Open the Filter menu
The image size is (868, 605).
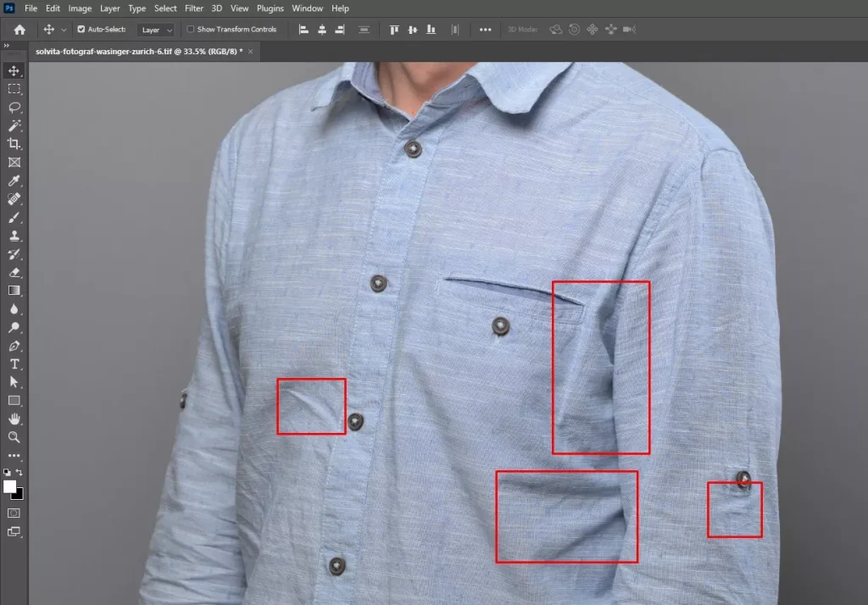point(193,8)
